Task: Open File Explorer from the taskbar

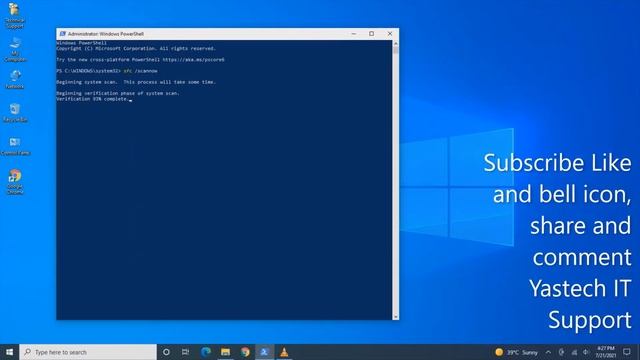Action: [x=225, y=352]
